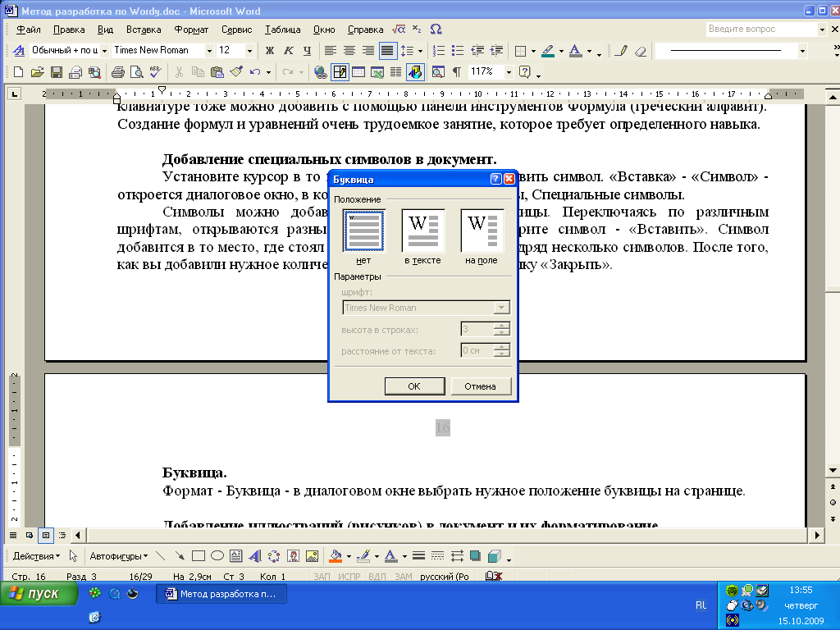Toggle Tables and Borders panel
This screenshot has width=840, height=630.
(x=340, y=72)
